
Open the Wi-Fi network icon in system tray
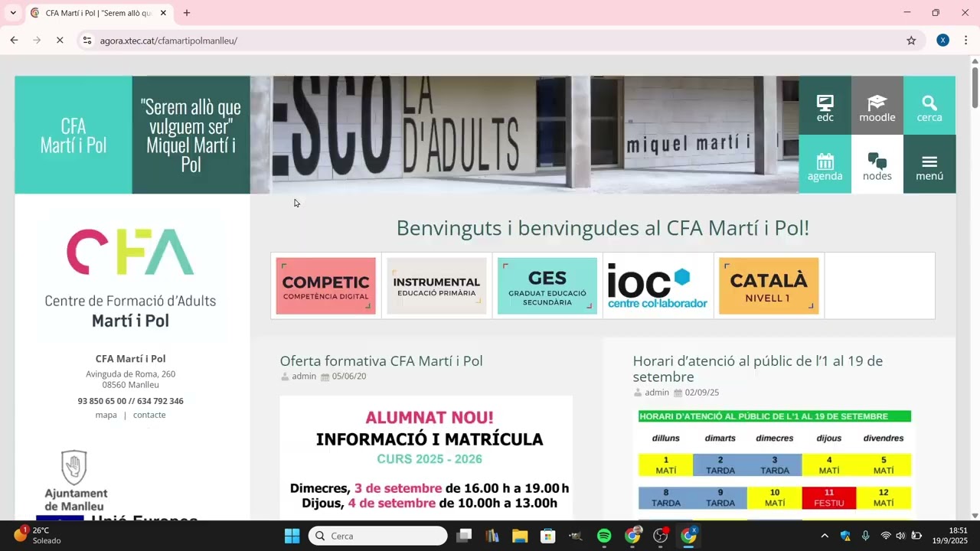pos(886,536)
